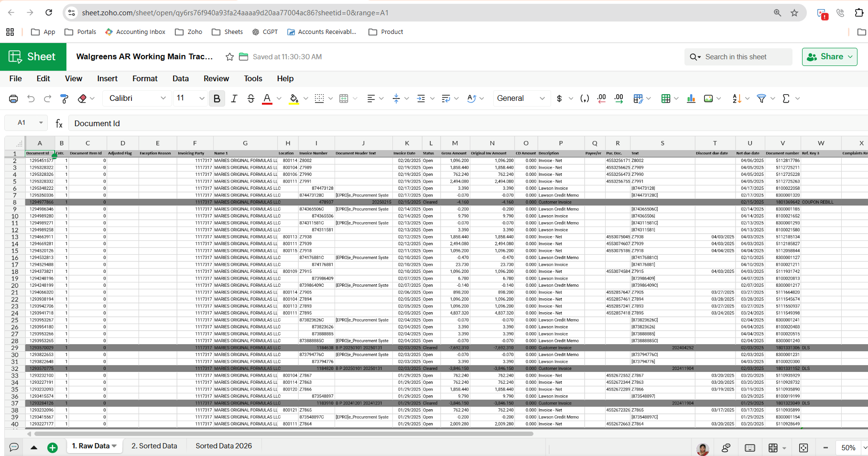Click the Format as table icon
Image resolution: width=868 pixels, height=456 pixels.
click(666, 98)
